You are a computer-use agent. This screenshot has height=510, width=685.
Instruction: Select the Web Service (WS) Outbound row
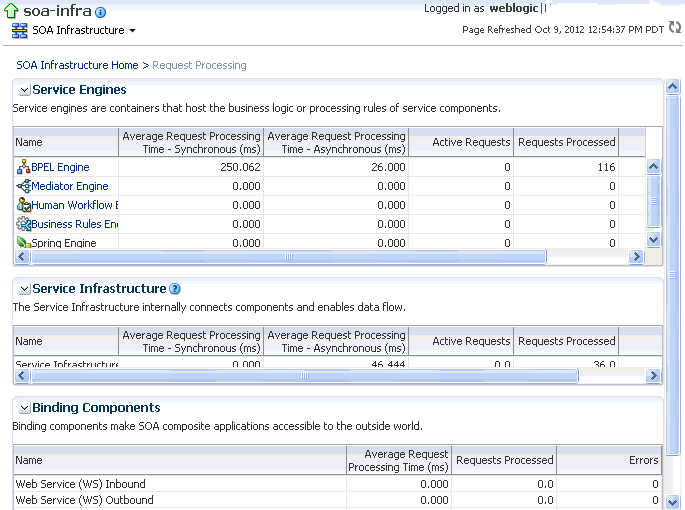(x=337, y=500)
